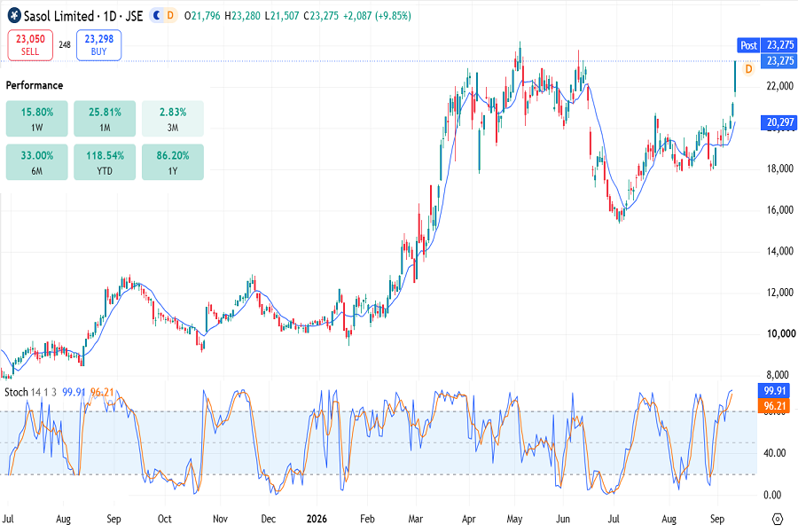The height and width of the screenshot is (532, 798).
Task: Click the low value L21,507
Action: [x=281, y=16]
